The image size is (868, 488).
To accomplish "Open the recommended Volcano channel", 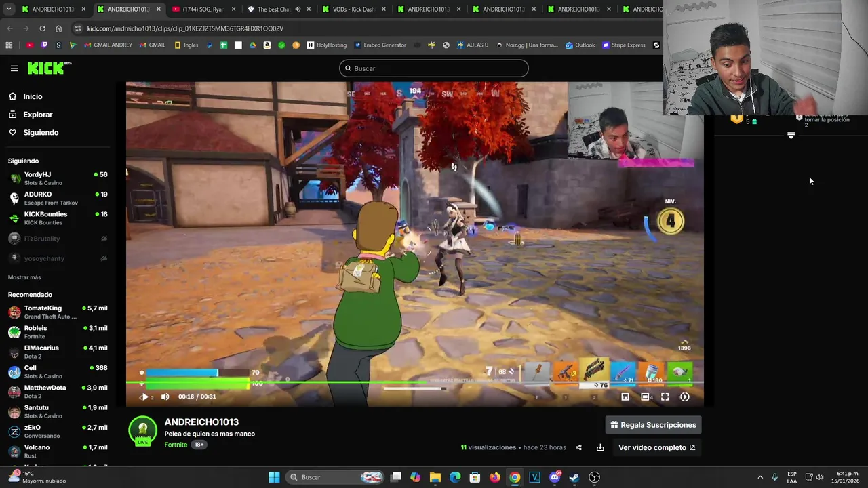I will [58, 451].
